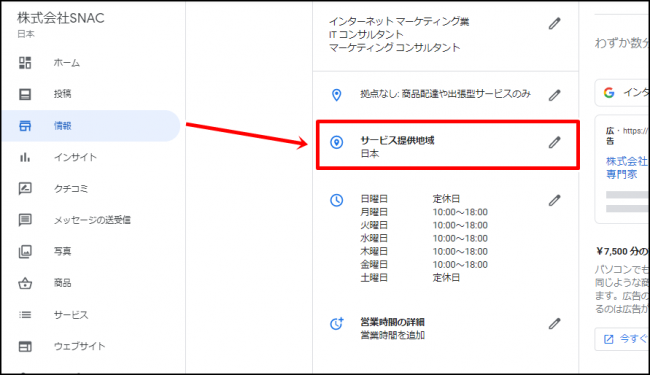Click the Home dashboard icon in sidebar
Viewport: 650px width, 375px height.
tap(25, 63)
